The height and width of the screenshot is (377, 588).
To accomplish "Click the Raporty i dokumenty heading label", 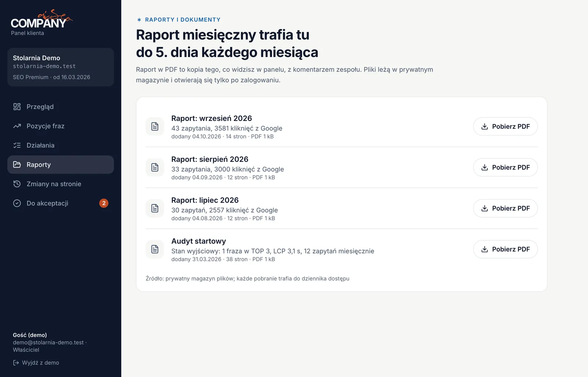I will click(179, 19).
